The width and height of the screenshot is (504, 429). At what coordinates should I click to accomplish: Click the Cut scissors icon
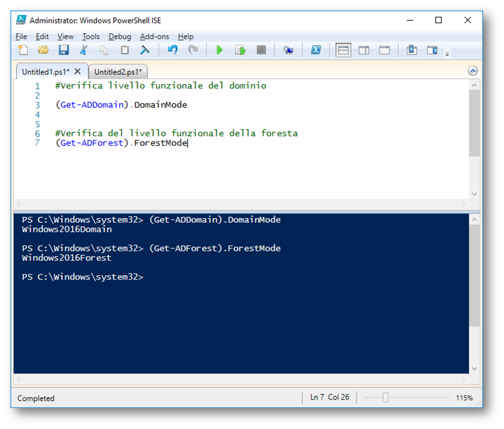point(83,50)
